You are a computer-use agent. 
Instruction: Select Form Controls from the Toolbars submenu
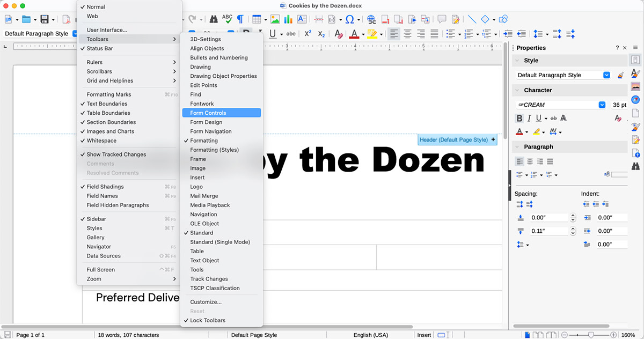point(222,112)
